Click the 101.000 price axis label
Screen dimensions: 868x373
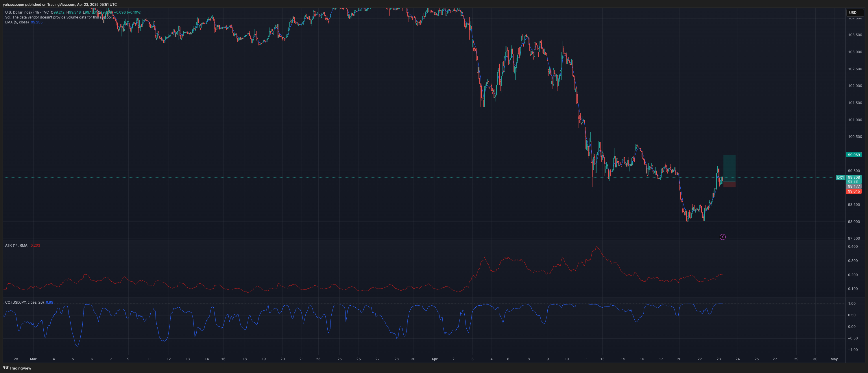(x=855, y=120)
